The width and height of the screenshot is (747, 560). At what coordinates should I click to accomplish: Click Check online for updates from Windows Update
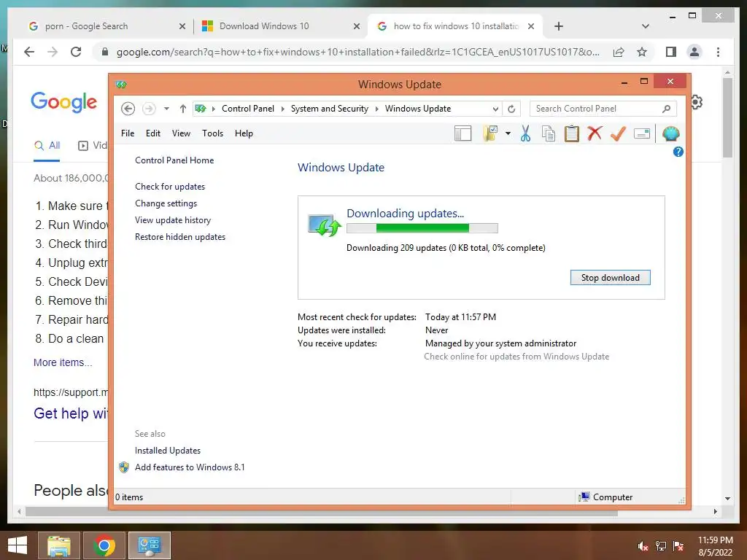pos(516,357)
